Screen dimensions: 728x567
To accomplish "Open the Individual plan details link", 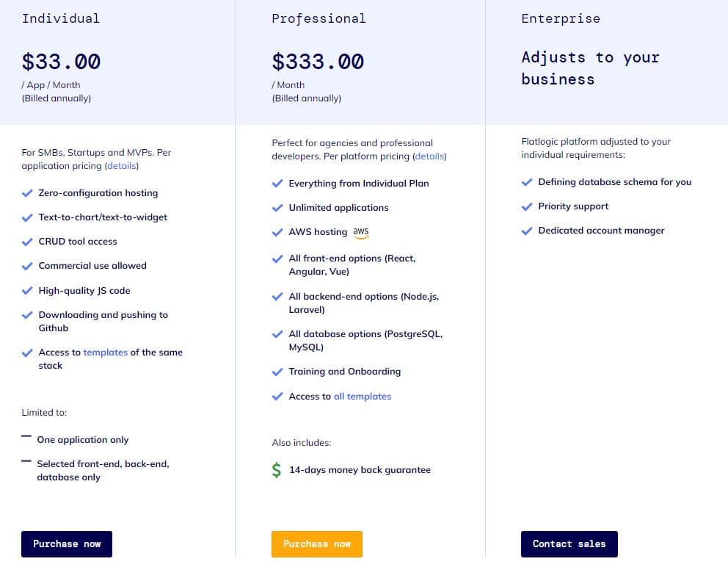I will (122, 165).
